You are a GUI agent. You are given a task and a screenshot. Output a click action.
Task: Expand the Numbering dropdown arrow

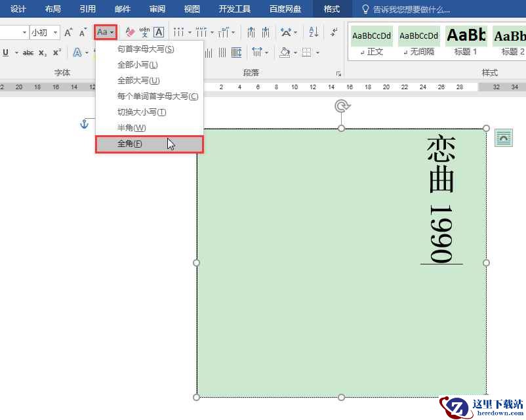point(212,33)
